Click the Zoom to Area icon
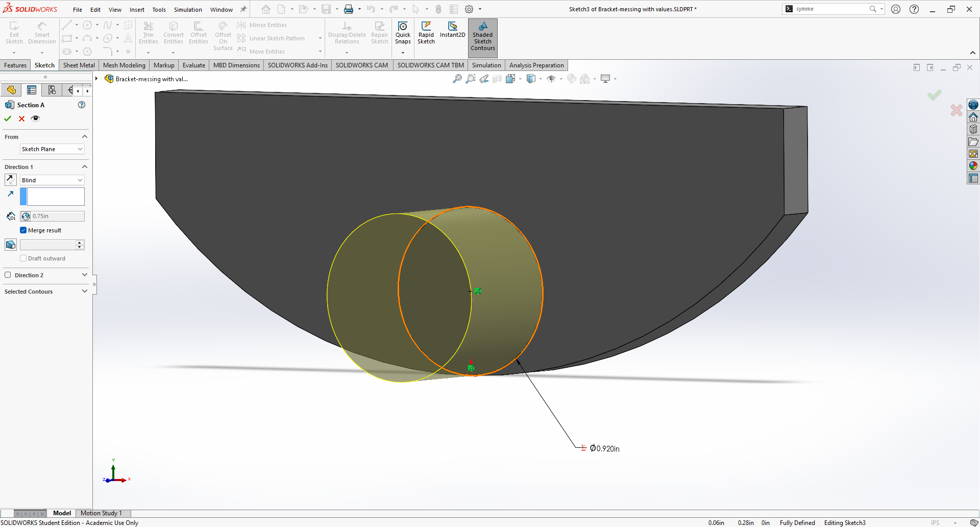Viewport: 980px width, 527px height. pos(471,79)
